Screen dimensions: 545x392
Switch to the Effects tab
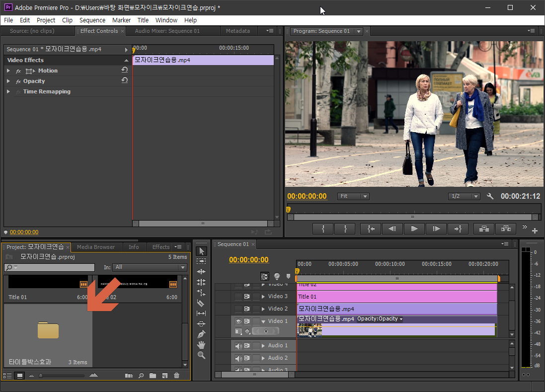161,247
